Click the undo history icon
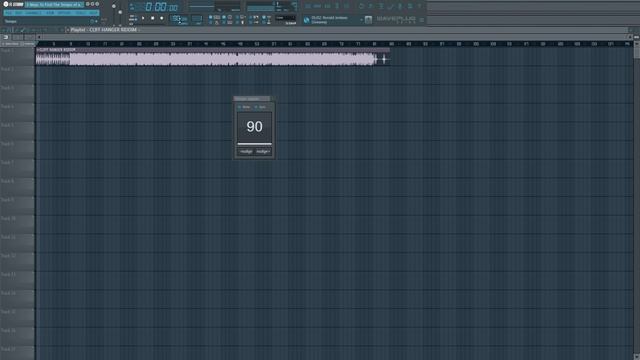The image size is (640, 360). [x=362, y=7]
